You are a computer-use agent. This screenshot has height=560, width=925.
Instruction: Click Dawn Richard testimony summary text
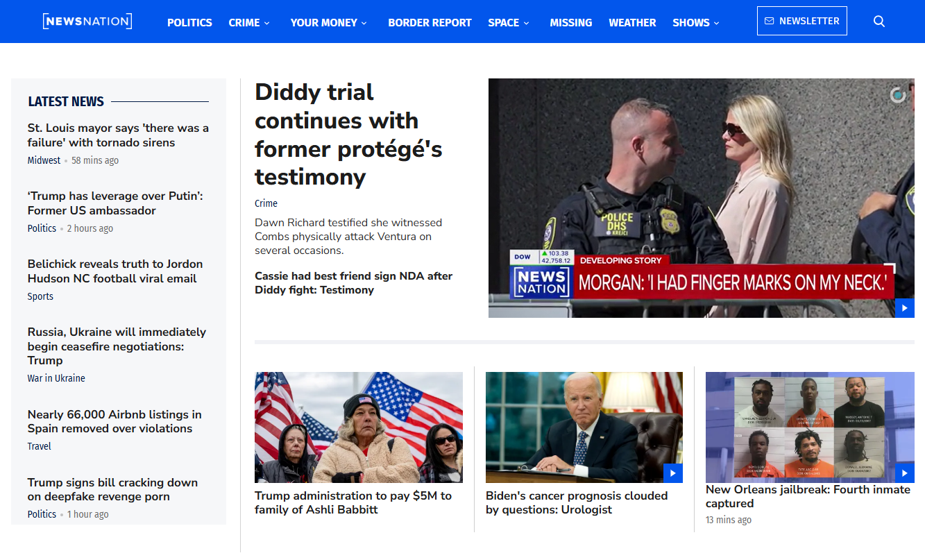pos(348,237)
